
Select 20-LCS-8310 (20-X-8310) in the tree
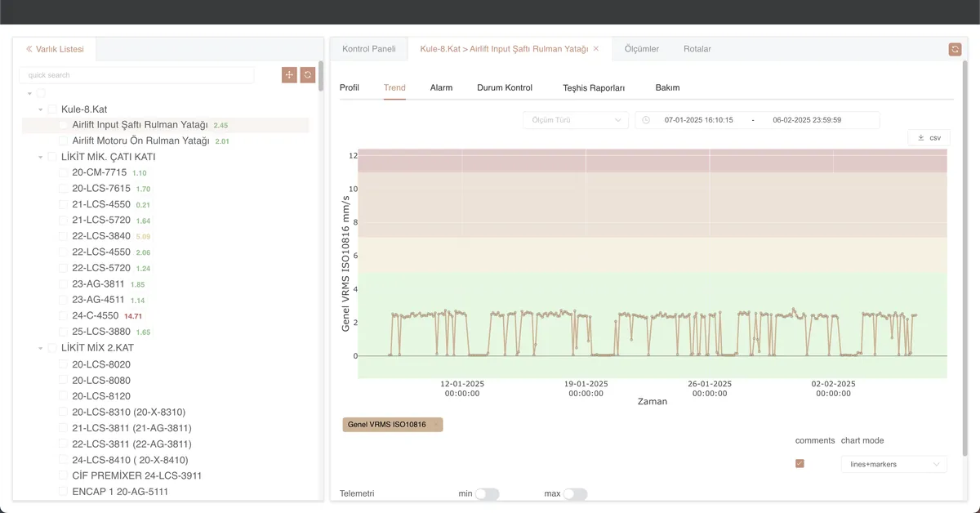tap(128, 412)
